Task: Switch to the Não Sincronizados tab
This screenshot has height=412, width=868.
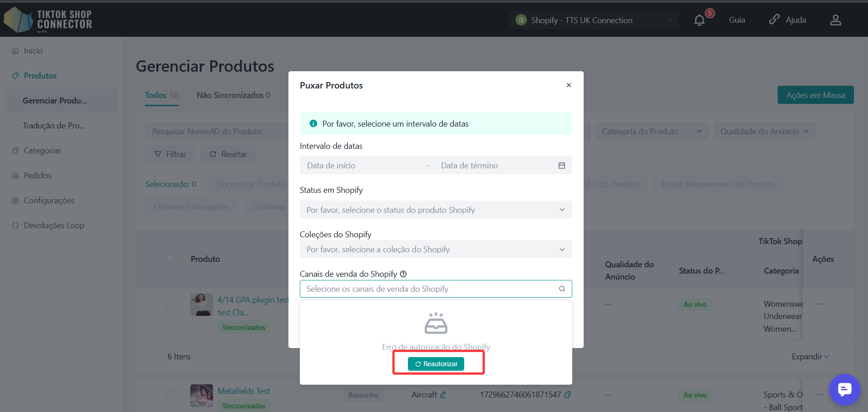Action: (233, 95)
